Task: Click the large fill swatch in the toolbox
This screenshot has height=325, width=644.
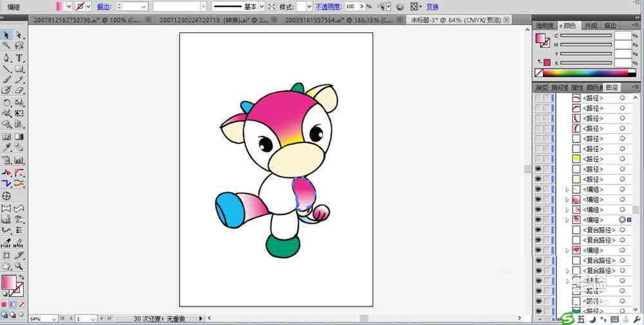Action: pos(8,282)
